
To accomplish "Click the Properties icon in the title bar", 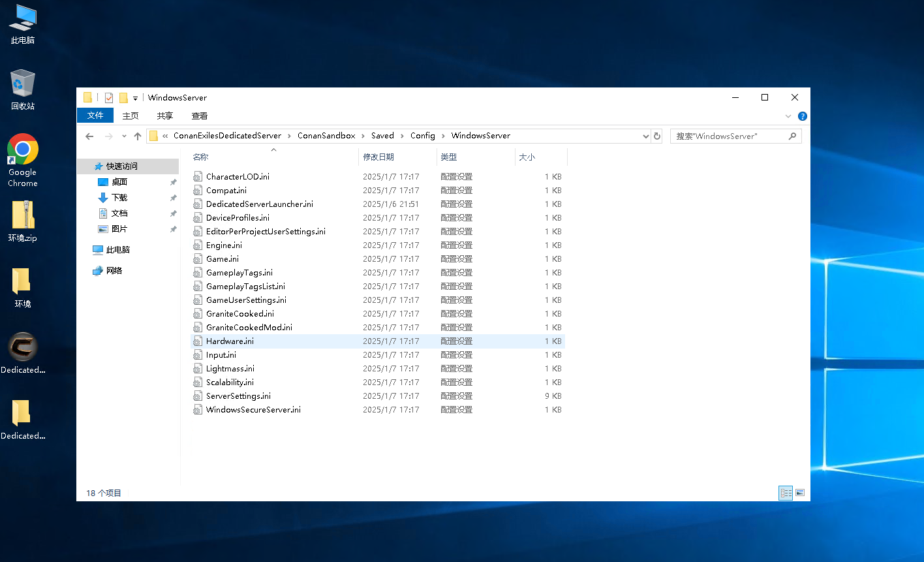I will click(x=109, y=98).
